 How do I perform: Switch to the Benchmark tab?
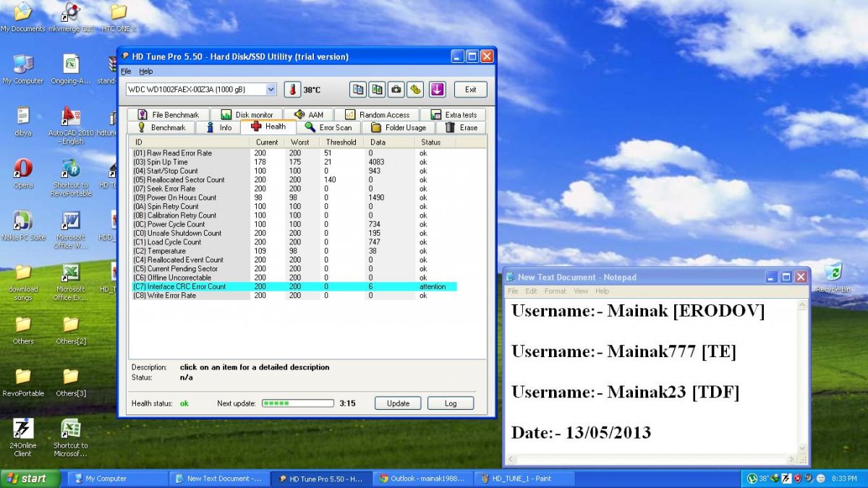point(162,127)
